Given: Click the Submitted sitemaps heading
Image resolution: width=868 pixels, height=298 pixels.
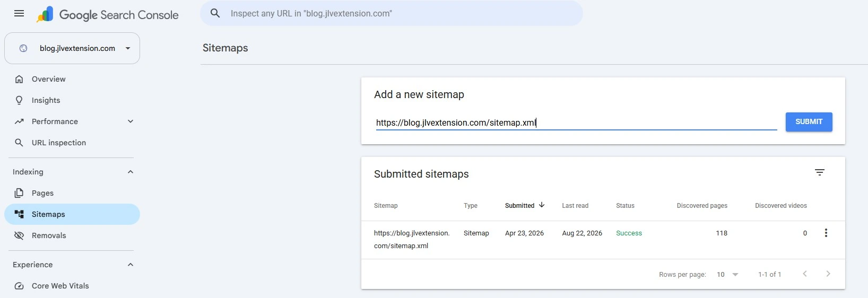Looking at the screenshot, I should 421,174.
